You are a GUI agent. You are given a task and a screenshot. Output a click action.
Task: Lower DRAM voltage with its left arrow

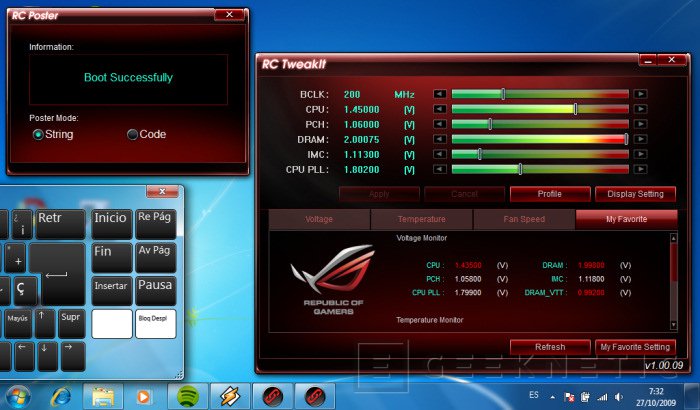440,139
